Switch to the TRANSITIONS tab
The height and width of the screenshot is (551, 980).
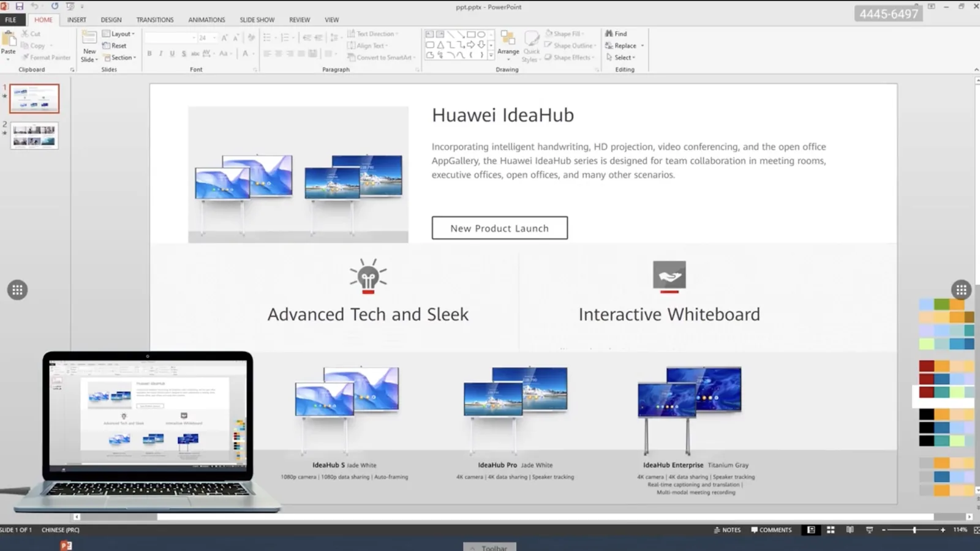point(155,20)
